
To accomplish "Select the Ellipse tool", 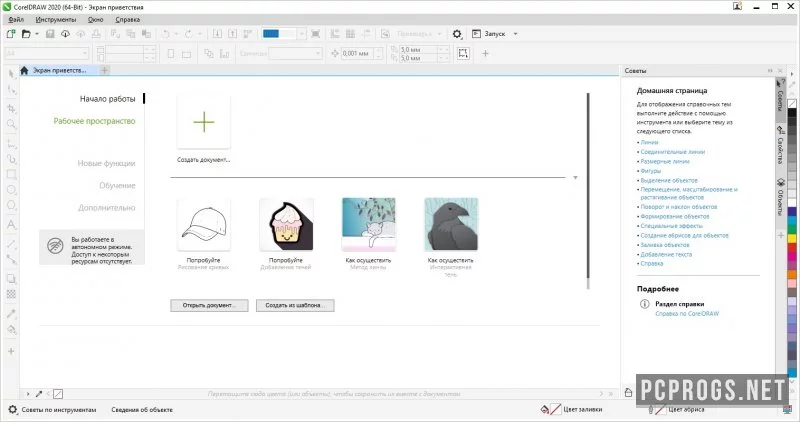I will click(11, 190).
